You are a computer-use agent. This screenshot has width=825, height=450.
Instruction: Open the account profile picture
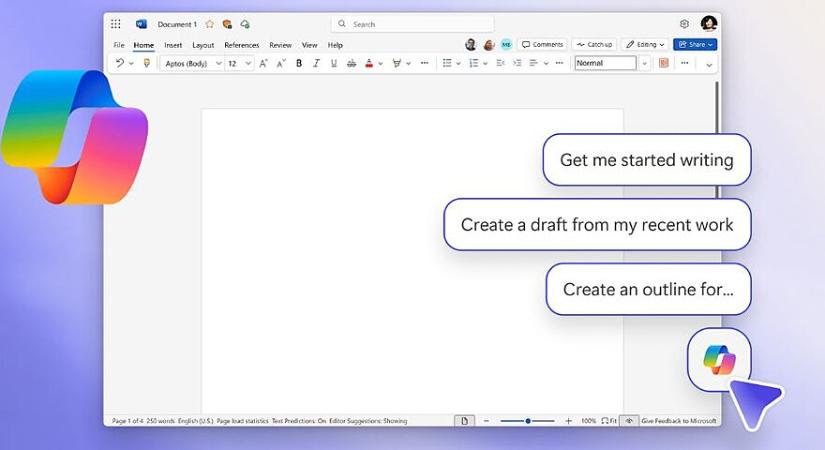(709, 23)
